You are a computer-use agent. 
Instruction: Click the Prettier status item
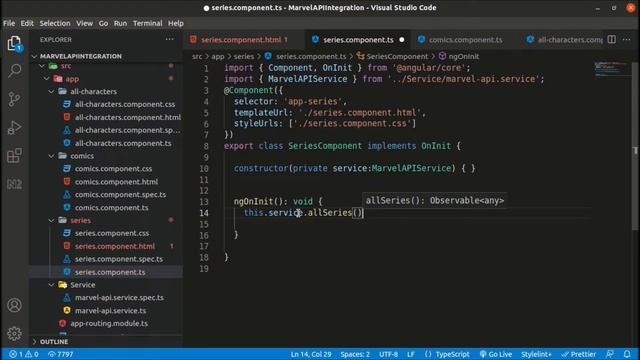point(578,354)
